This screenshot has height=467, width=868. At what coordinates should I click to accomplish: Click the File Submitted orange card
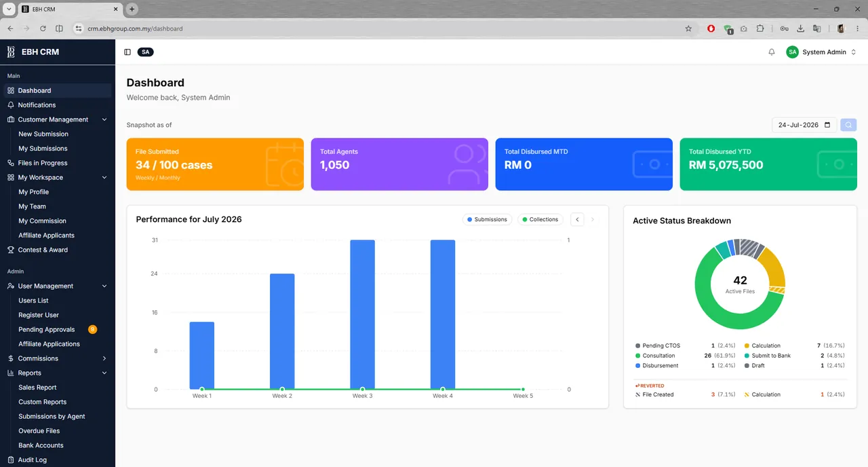(x=215, y=164)
